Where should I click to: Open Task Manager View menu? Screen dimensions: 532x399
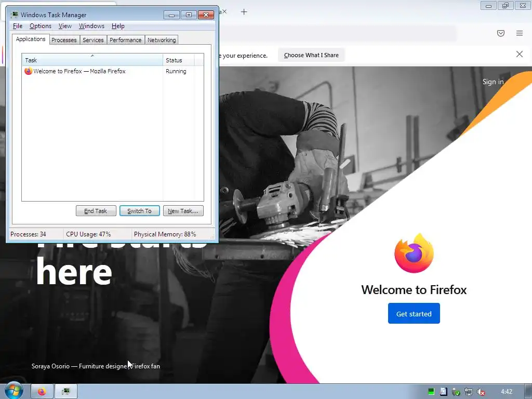tap(65, 26)
